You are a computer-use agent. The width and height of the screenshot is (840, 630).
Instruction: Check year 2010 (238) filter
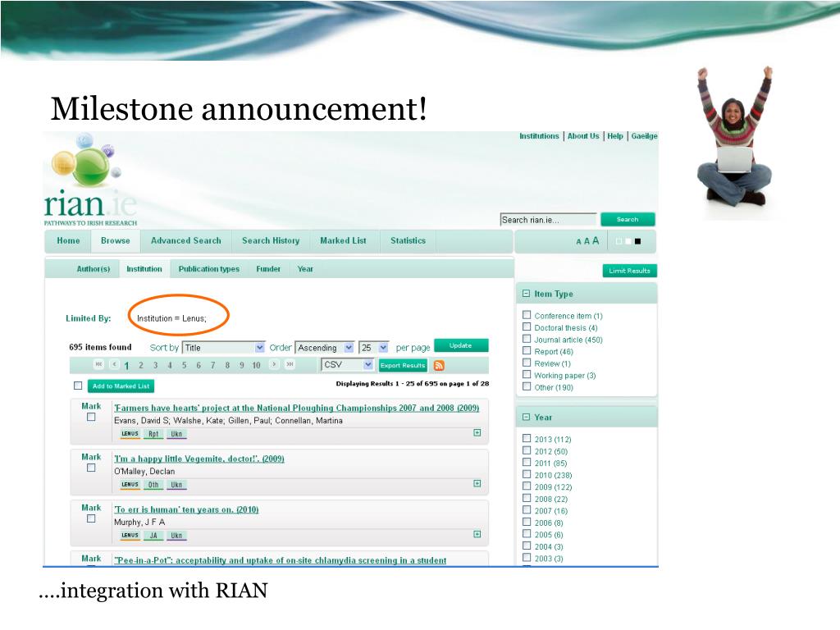point(527,474)
